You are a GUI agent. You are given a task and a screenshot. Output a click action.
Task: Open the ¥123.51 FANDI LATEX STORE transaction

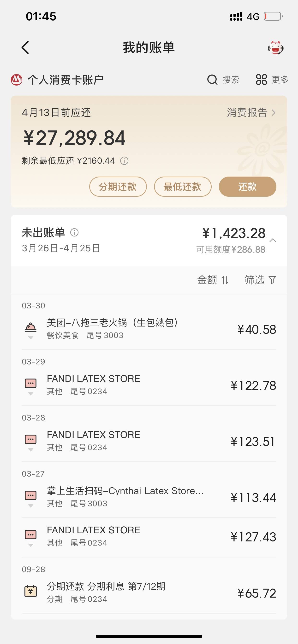pos(149,441)
